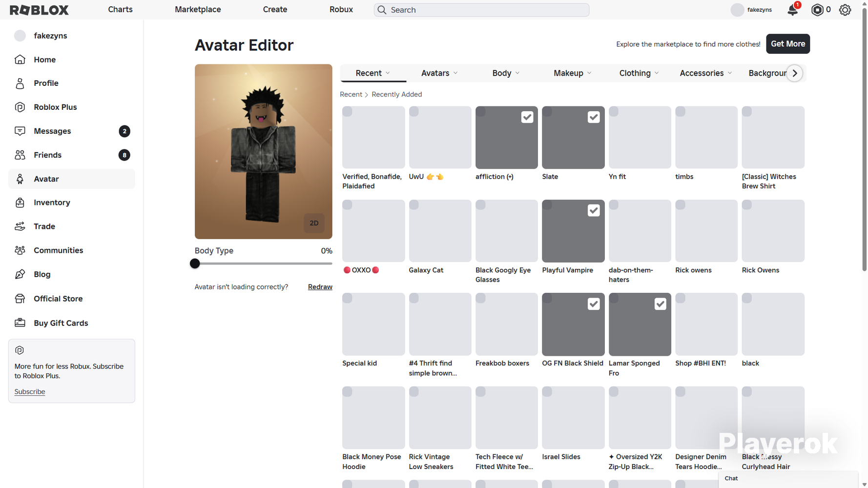Select the Shop #BHI ENT! item tile
Viewport: 868px width, 488px height.
pos(706,324)
